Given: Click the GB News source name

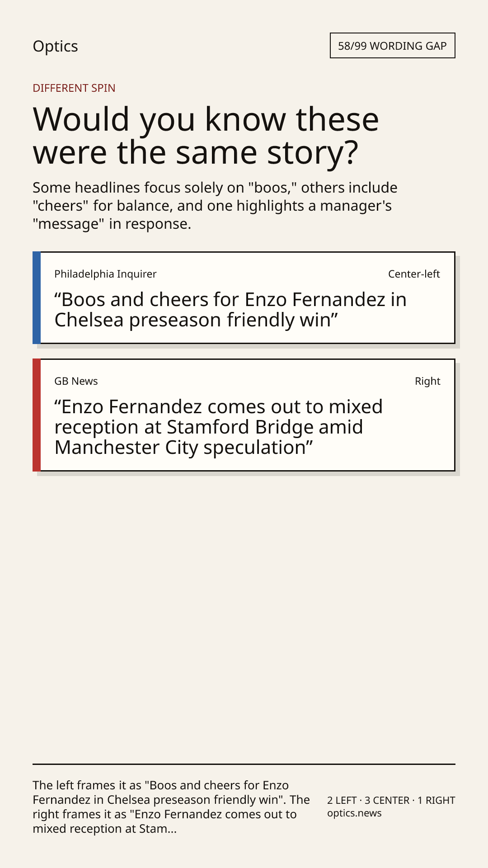Looking at the screenshot, I should (x=76, y=381).
